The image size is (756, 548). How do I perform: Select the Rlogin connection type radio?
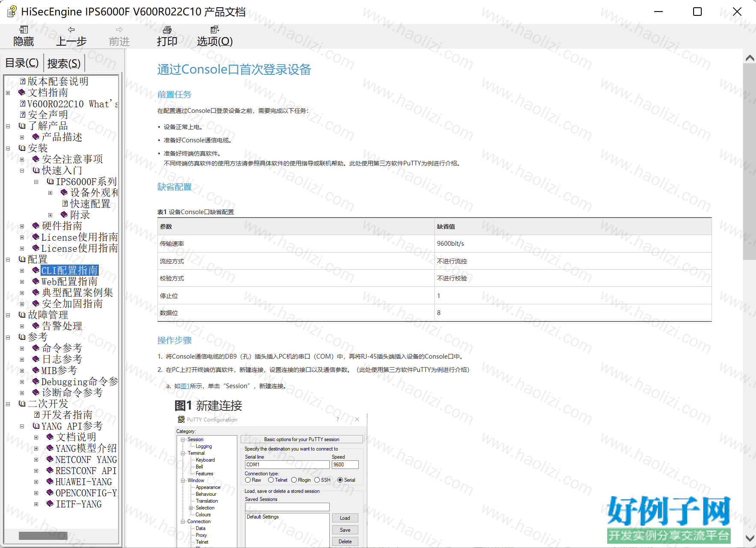pyautogui.click(x=294, y=480)
